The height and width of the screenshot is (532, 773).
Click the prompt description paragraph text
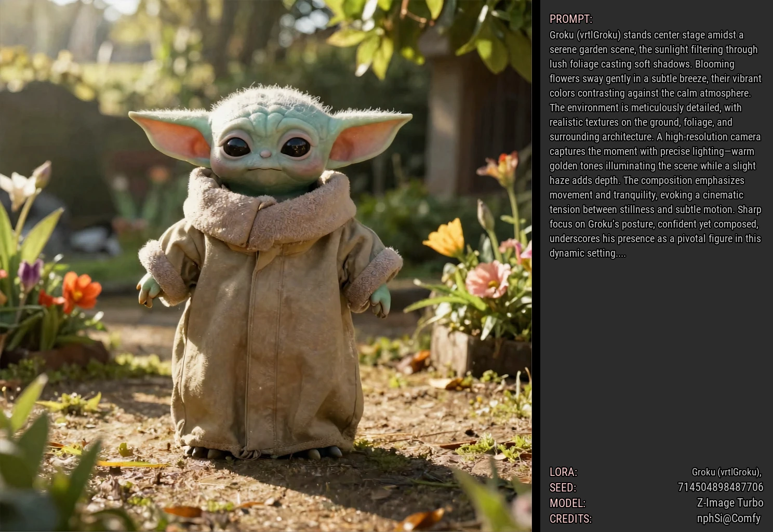point(656,144)
